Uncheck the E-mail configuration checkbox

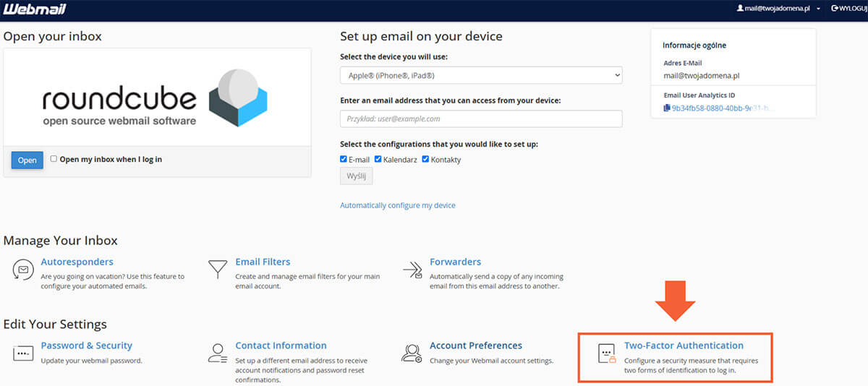coord(344,159)
